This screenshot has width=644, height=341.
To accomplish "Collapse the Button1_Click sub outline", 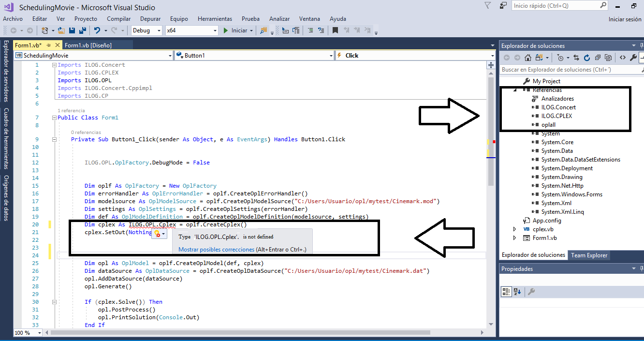I will click(x=54, y=139).
